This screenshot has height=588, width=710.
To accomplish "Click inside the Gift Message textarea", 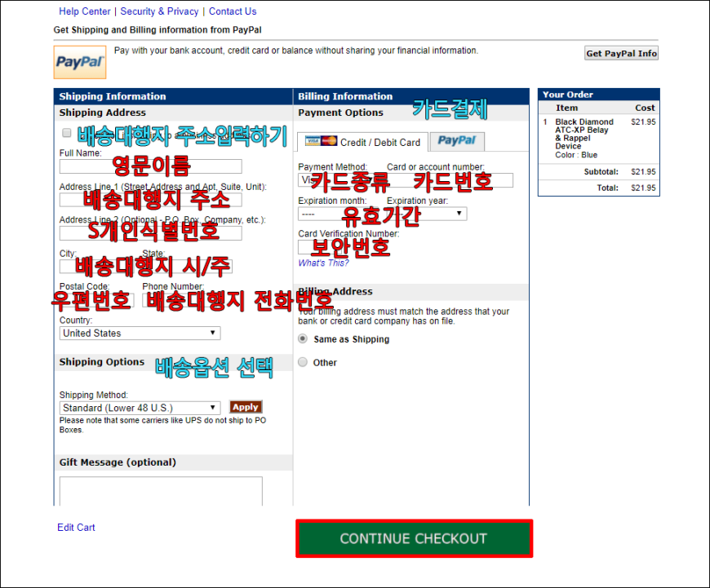I will pos(161,491).
